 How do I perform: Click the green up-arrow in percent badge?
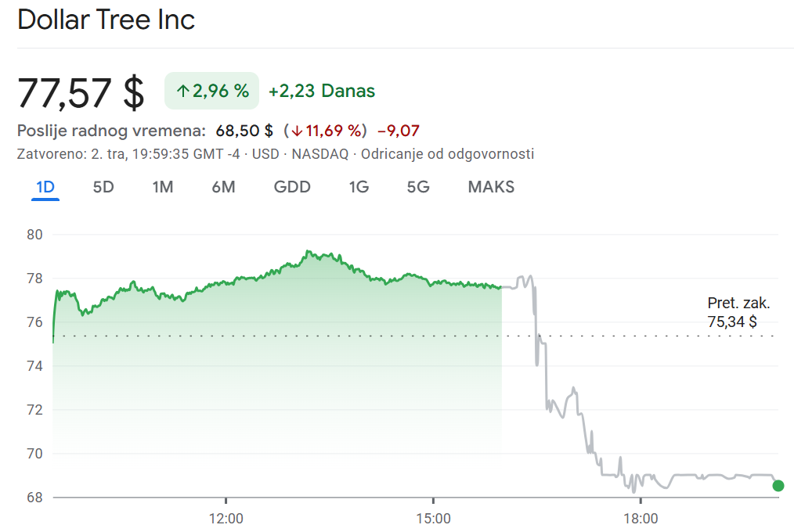pos(182,91)
